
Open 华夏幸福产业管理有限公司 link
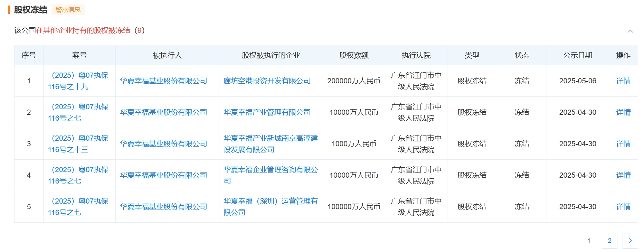click(267, 112)
